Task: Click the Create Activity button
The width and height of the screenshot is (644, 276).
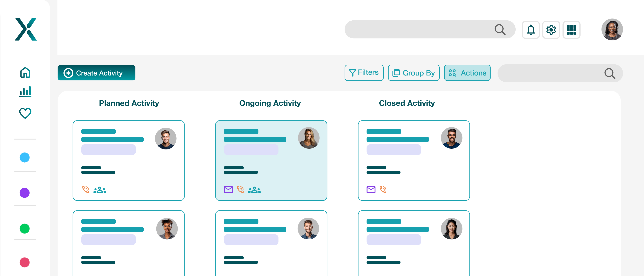Action: point(96,73)
